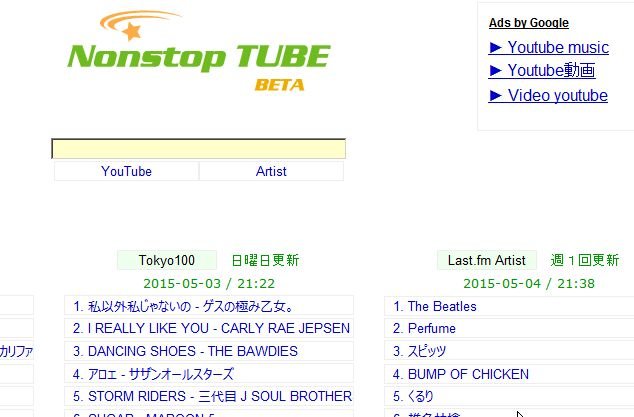Select Perfume in the artist ranking
This screenshot has width=634, height=417.
[509, 328]
